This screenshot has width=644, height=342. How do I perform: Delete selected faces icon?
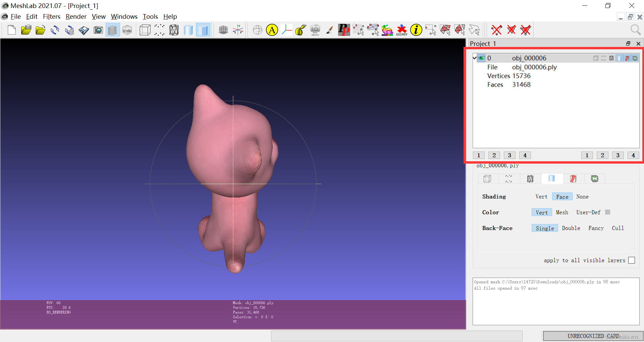click(x=511, y=30)
